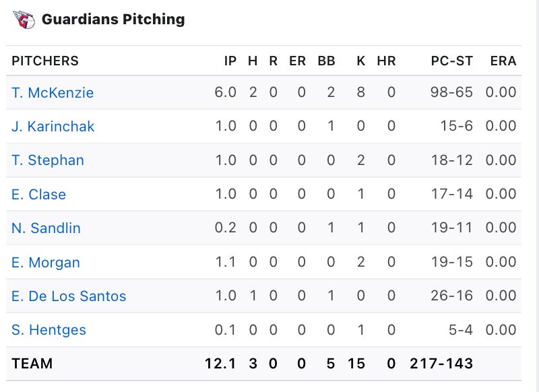Click McKenzie's 98-65 pitch count cell
This screenshot has width=539, height=392.
[x=451, y=93]
